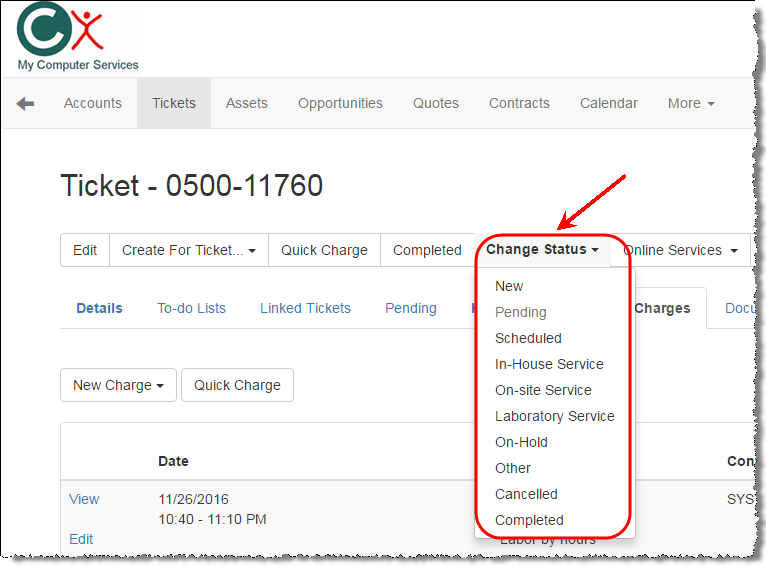Go to the Assets section
The height and width of the screenshot is (566, 766).
click(246, 103)
